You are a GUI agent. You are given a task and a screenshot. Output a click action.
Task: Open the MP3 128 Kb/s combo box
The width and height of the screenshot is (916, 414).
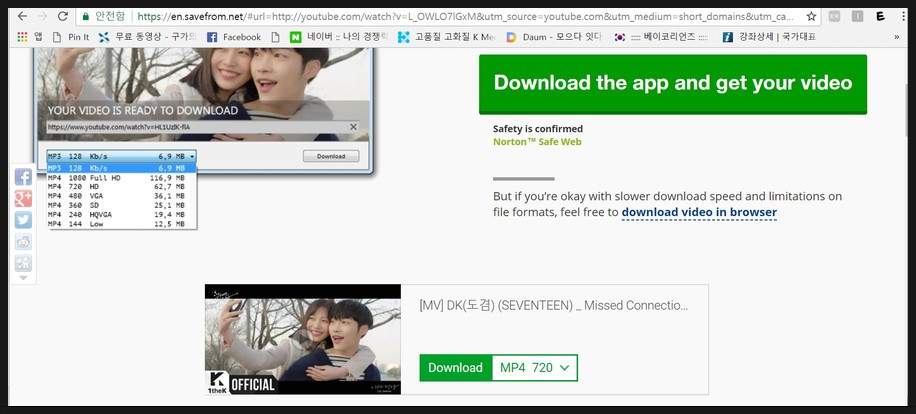pyautogui.click(x=122, y=156)
